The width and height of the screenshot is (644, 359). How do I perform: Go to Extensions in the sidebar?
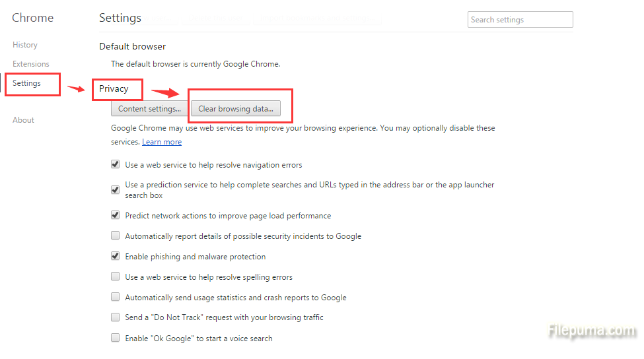click(31, 64)
